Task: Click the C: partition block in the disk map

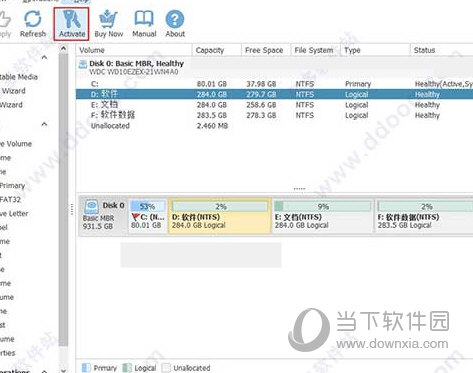Action: (x=147, y=215)
